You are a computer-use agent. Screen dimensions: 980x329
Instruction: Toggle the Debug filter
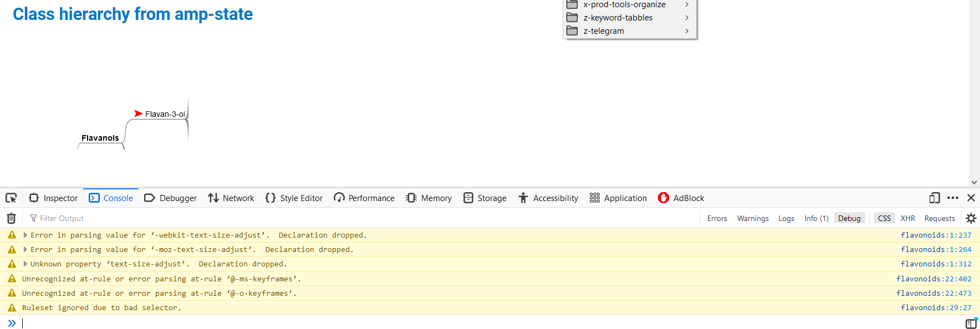tap(849, 218)
